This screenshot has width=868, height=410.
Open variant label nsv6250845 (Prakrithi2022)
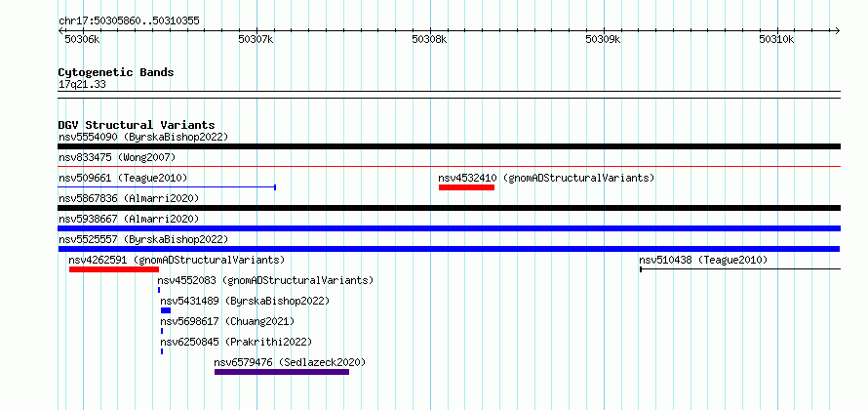coord(236,342)
